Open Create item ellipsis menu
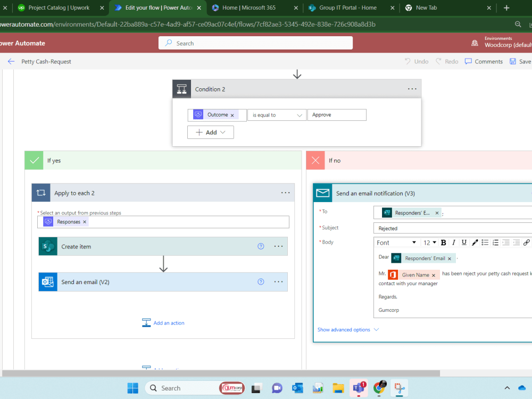This screenshot has width=532, height=399. pos(278,246)
